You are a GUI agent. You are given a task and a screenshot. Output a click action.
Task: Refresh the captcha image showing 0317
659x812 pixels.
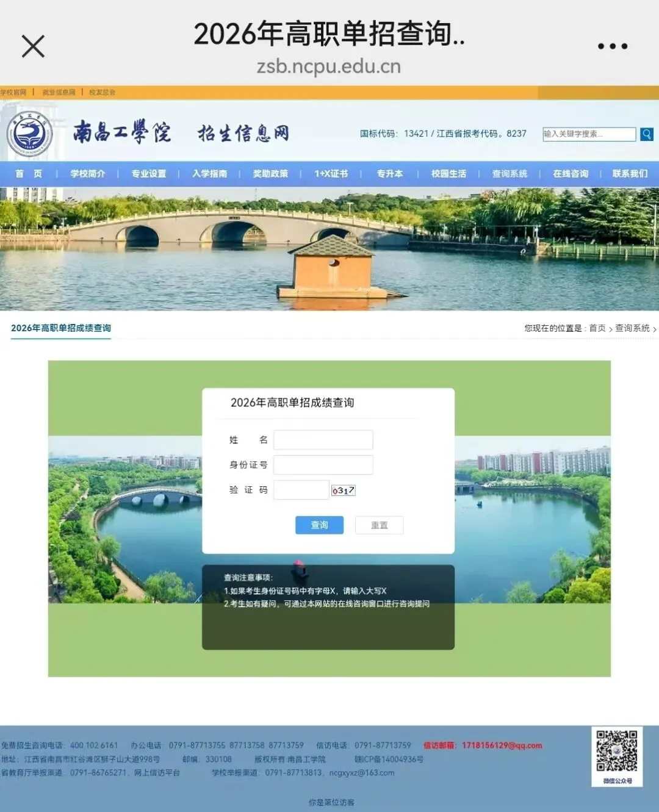click(x=344, y=490)
